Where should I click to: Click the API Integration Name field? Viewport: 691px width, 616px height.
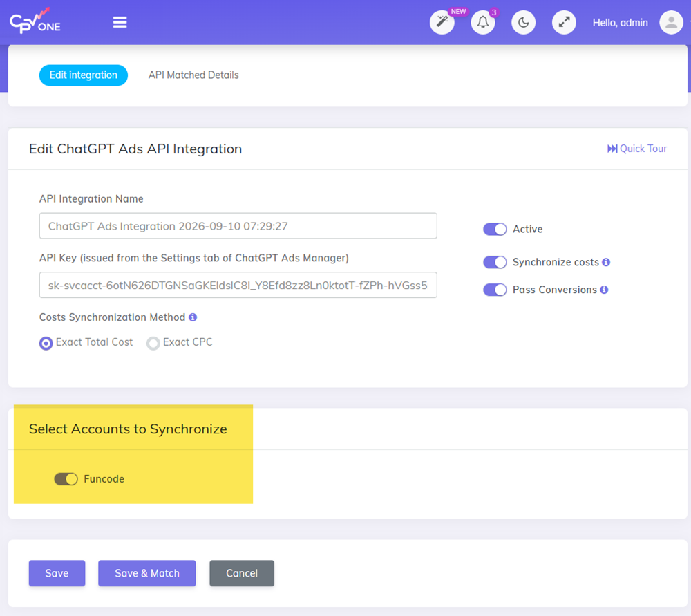(x=238, y=226)
